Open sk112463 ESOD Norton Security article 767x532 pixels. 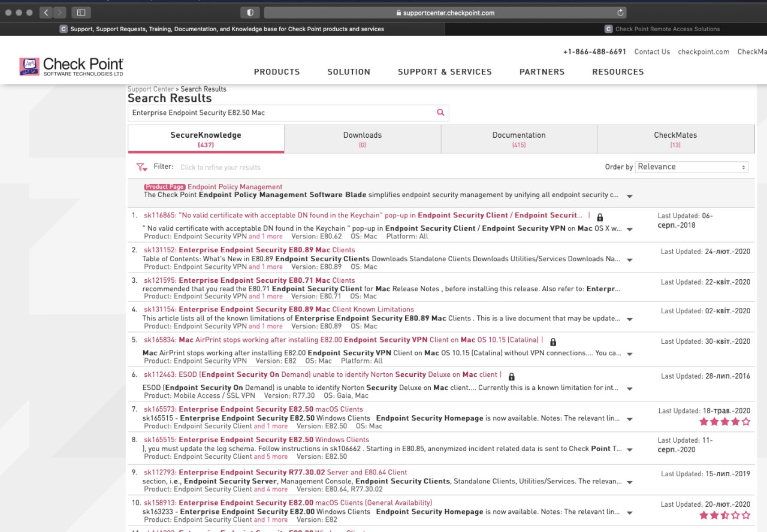(321, 375)
